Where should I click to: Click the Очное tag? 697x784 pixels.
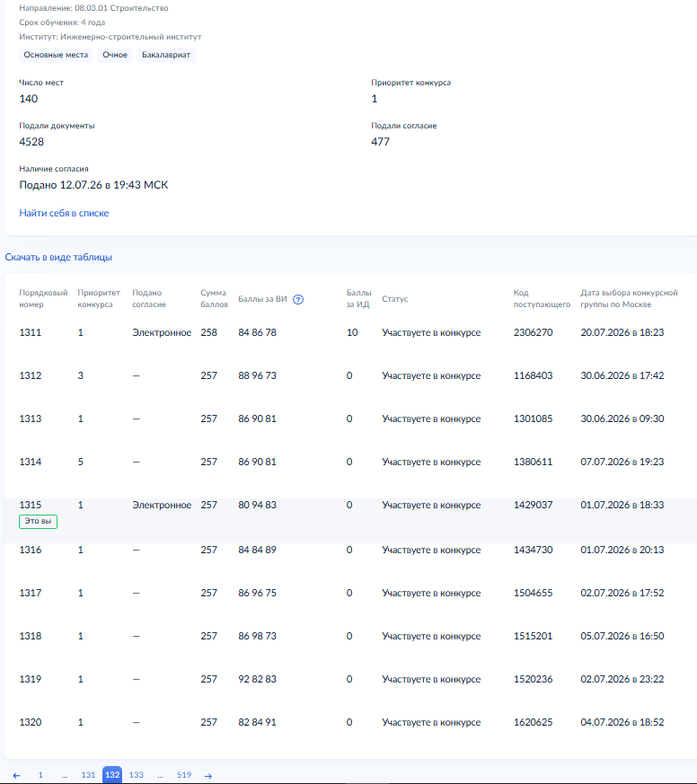point(115,55)
